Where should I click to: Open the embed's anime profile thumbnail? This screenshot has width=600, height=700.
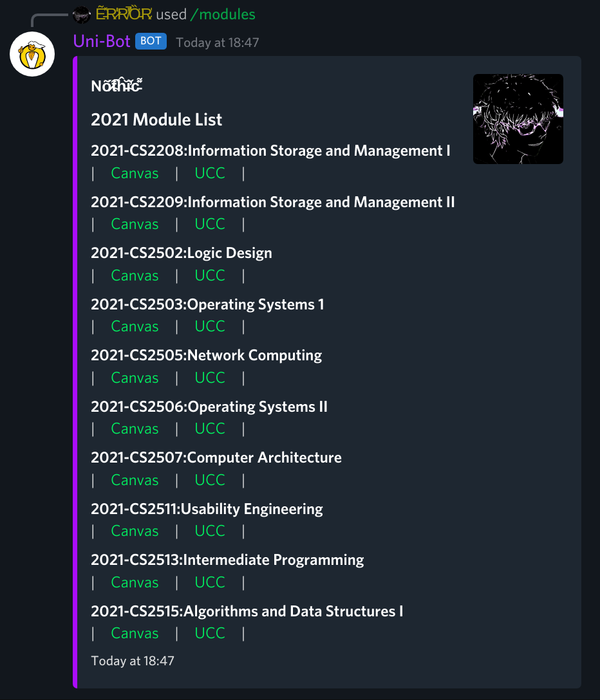point(518,119)
